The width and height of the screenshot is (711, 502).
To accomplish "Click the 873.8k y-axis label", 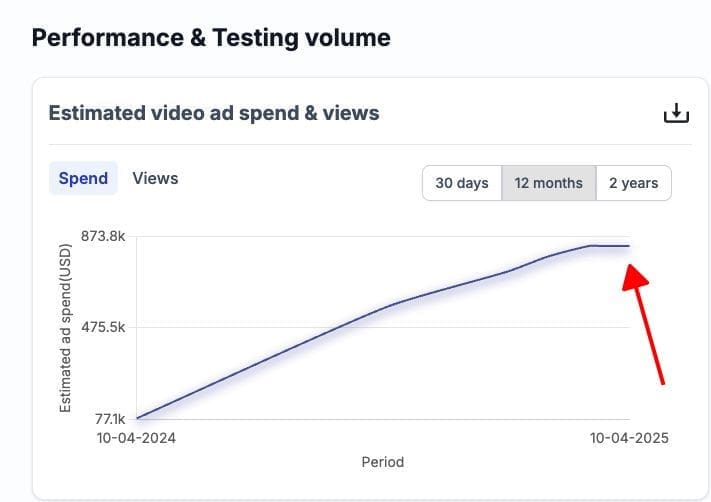I will coord(103,236).
